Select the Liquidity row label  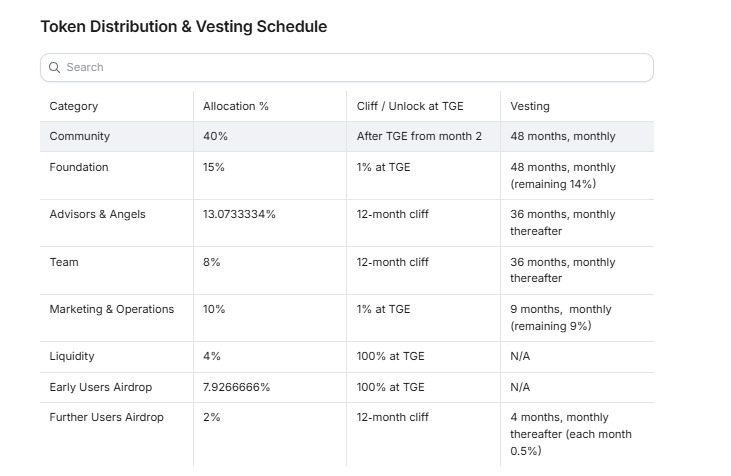[x=72, y=356]
